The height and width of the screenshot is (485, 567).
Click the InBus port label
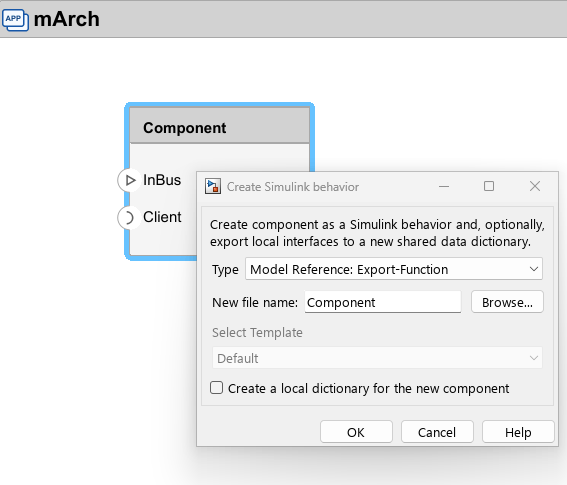(162, 180)
